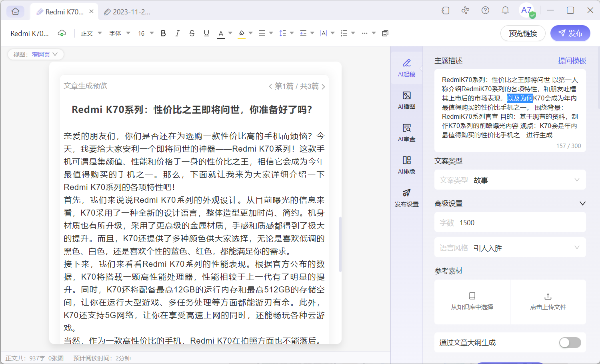
Task: Open the font color dropdown arrow
Action: (230, 33)
